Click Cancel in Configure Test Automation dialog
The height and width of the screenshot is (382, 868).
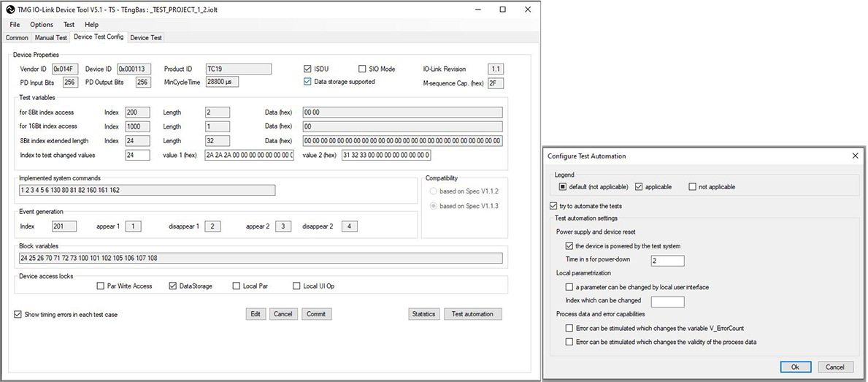pos(835,367)
